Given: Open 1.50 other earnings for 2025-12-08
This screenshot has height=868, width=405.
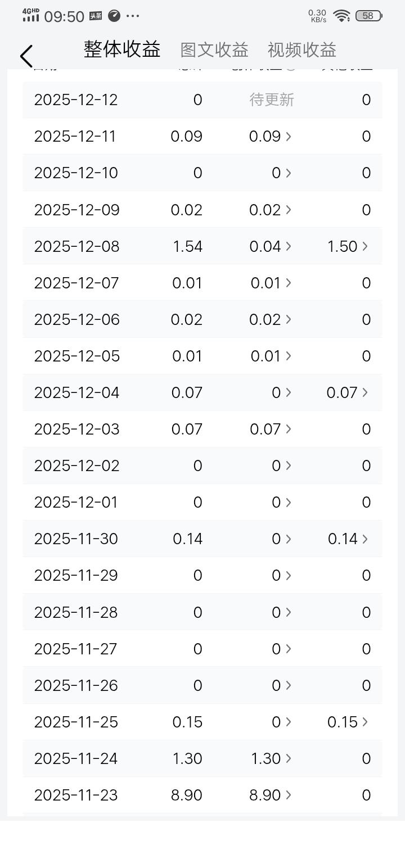Looking at the screenshot, I should (x=348, y=246).
